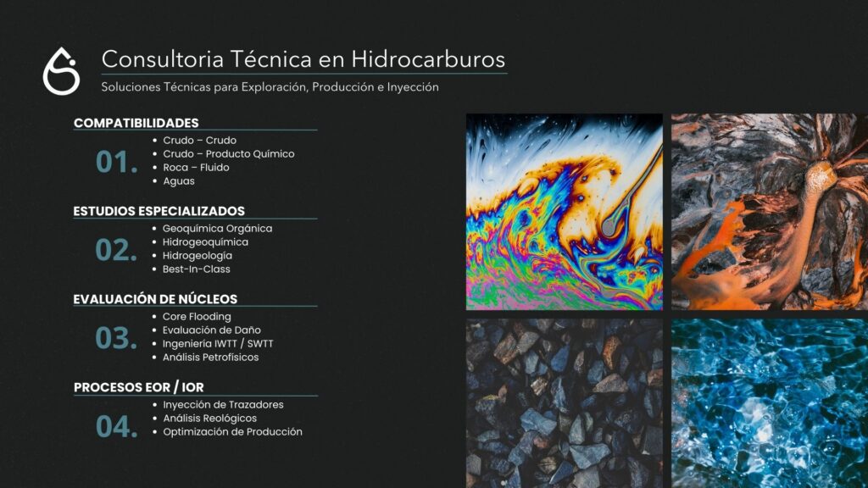The width and height of the screenshot is (868, 488).
Task: Select the Consultoria Técnica en Hidrocarburos title
Action: [303, 59]
